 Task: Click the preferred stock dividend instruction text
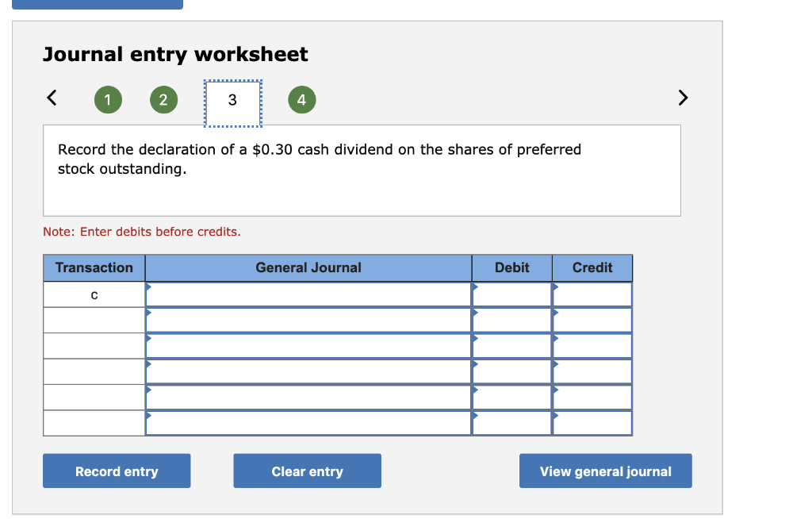(320, 160)
